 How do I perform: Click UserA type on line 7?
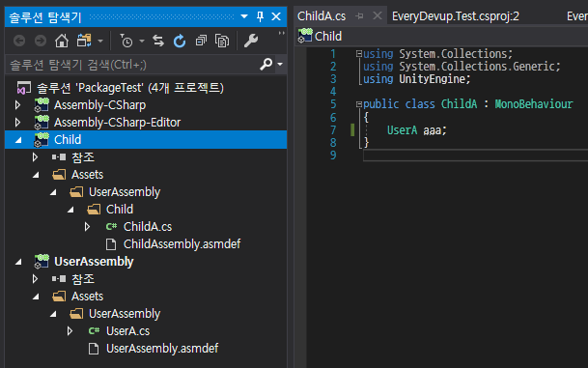(402, 130)
